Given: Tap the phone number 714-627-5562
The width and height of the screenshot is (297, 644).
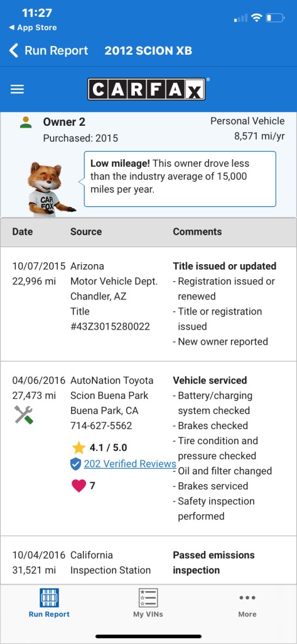Looking at the screenshot, I should pyautogui.click(x=101, y=426).
